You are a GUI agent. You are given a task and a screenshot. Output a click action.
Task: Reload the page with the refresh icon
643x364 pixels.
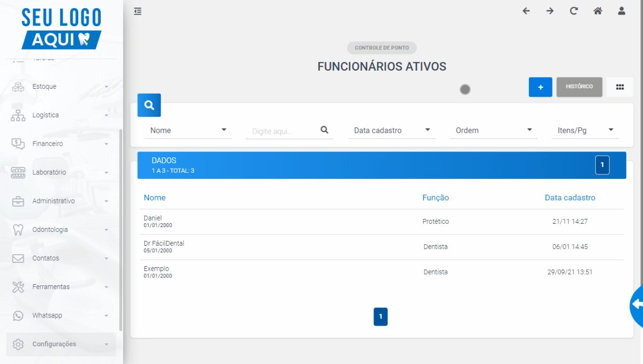tap(574, 11)
